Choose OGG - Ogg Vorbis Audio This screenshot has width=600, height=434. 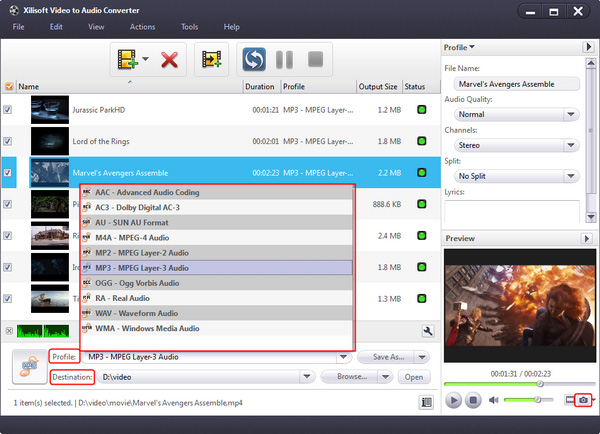pyautogui.click(x=217, y=283)
